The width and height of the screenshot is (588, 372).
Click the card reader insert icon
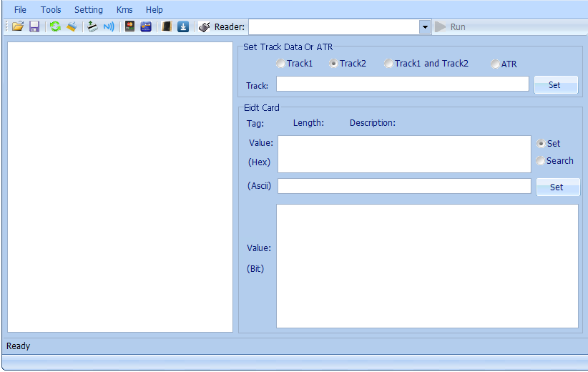[92, 26]
